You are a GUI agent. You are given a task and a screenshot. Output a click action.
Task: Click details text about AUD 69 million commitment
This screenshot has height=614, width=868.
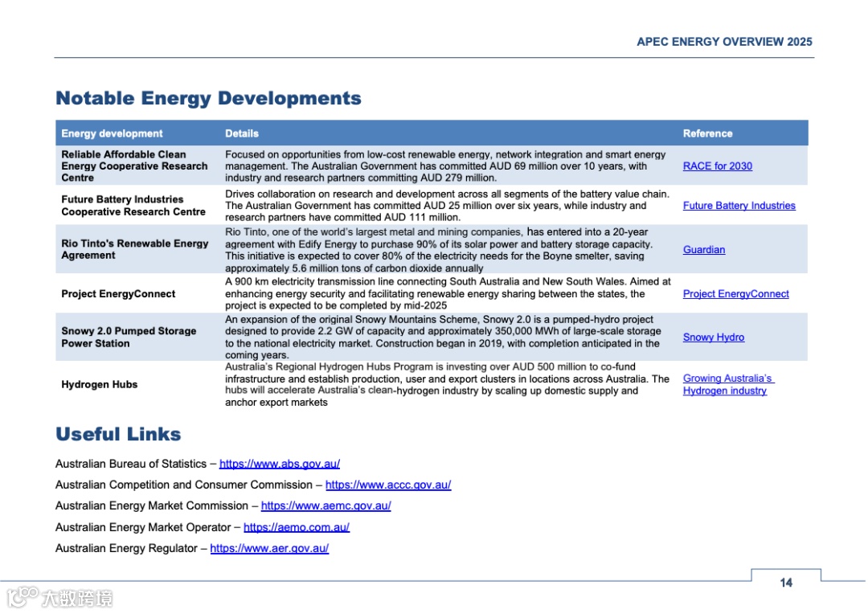pyautogui.click(x=445, y=166)
